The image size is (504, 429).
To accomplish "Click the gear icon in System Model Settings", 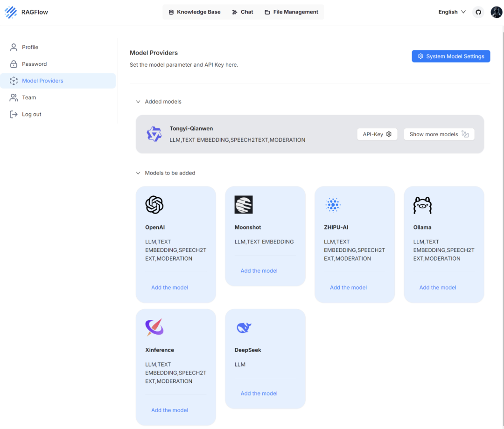I will pos(420,56).
